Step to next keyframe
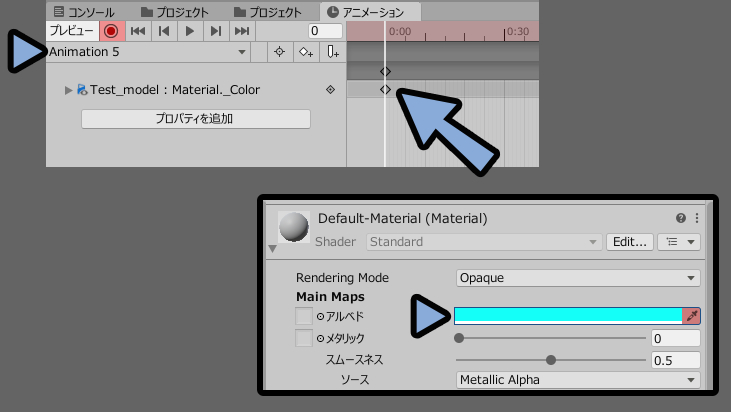731x412 pixels. pyautogui.click(x=215, y=31)
